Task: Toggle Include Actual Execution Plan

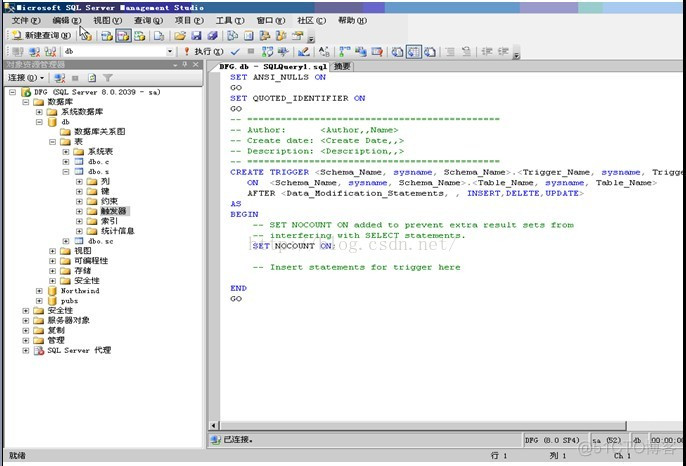Action: tap(345, 52)
